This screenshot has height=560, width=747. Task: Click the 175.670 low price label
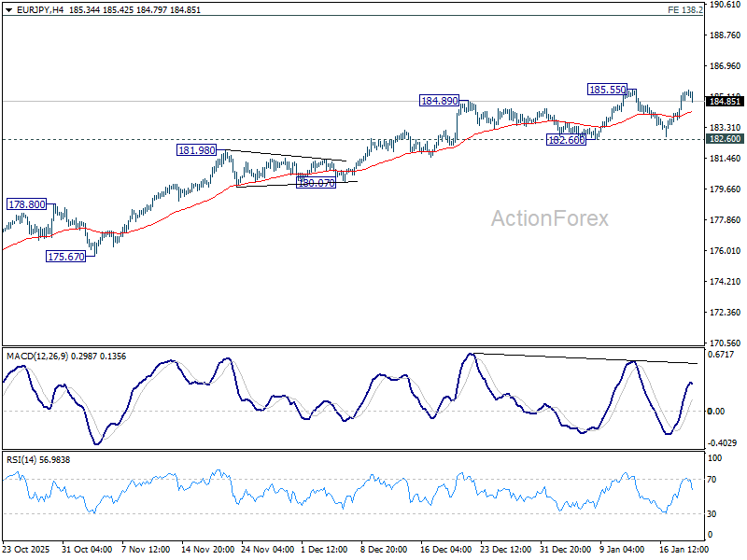[66, 257]
